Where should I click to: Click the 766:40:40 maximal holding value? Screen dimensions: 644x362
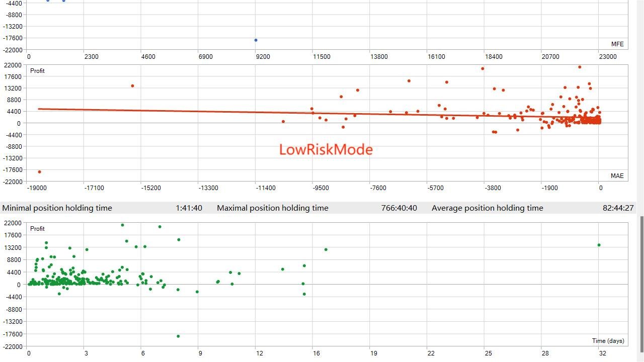pyautogui.click(x=398, y=208)
